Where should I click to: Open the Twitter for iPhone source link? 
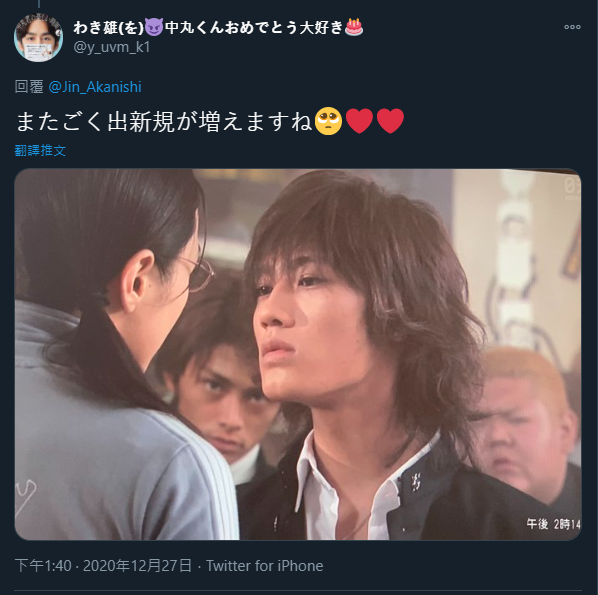tap(265, 566)
